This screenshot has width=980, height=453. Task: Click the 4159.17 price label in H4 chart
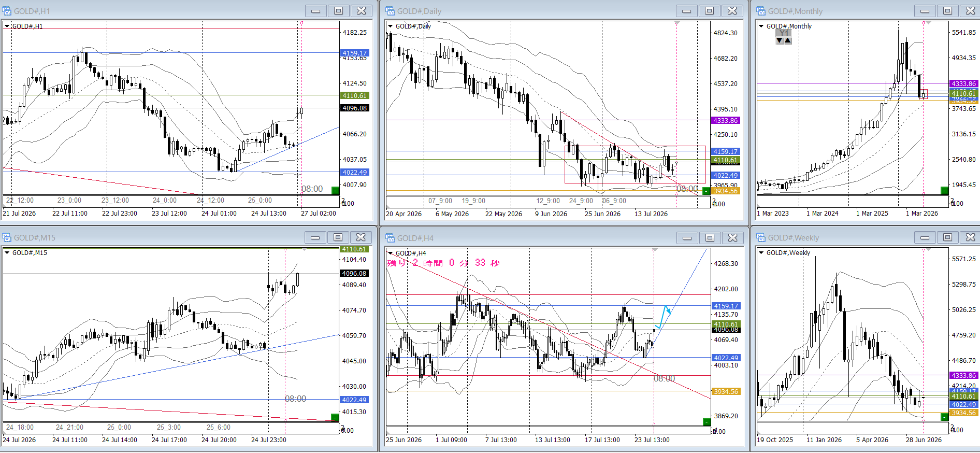click(x=726, y=306)
